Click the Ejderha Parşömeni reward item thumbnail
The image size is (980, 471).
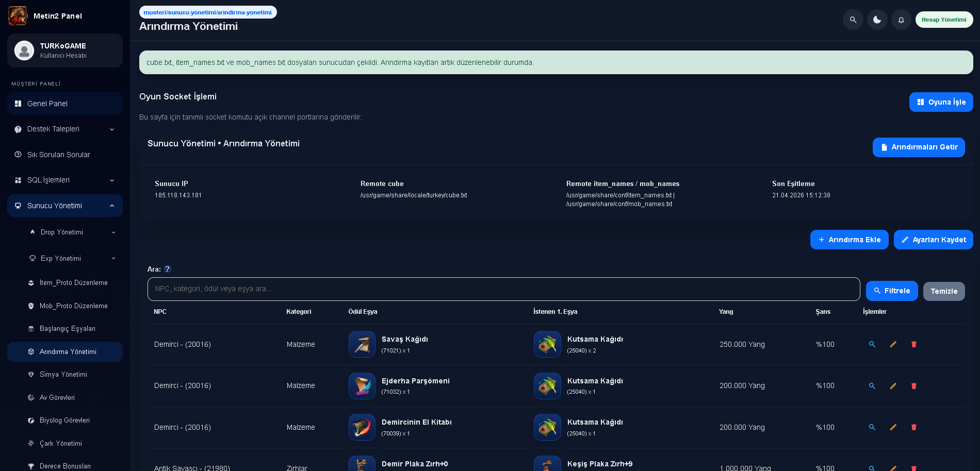(x=362, y=386)
